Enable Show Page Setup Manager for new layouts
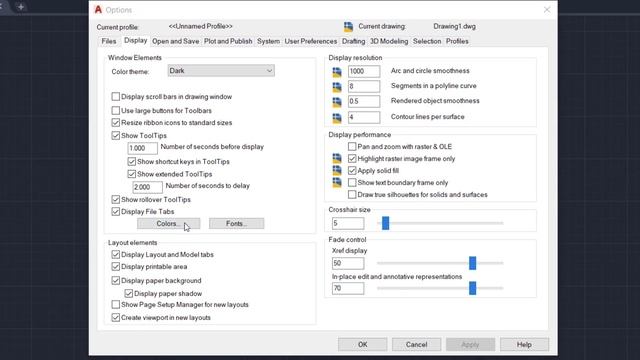Screen dimensions: 640x360 [116, 304]
